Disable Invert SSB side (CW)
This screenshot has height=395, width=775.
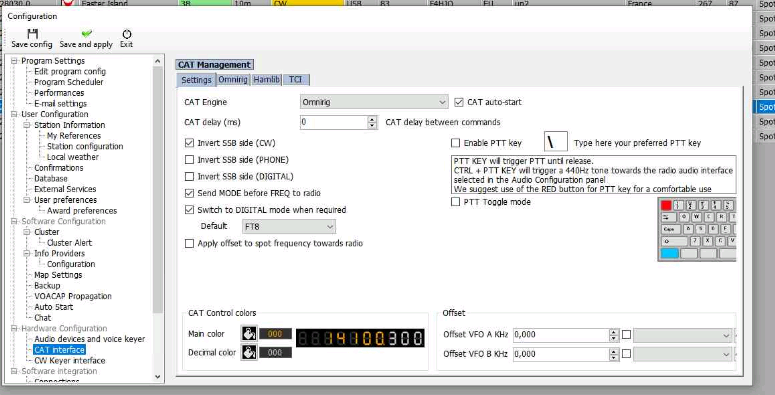point(189,143)
